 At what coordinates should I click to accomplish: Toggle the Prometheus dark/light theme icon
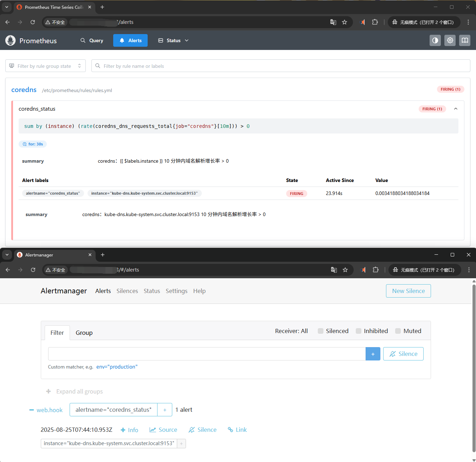click(x=435, y=40)
